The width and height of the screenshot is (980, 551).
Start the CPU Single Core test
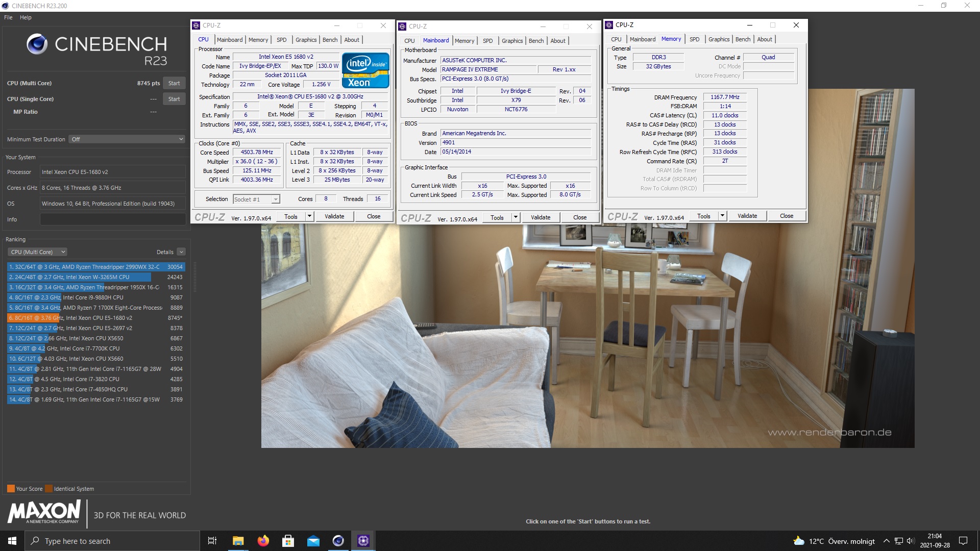coord(174,99)
